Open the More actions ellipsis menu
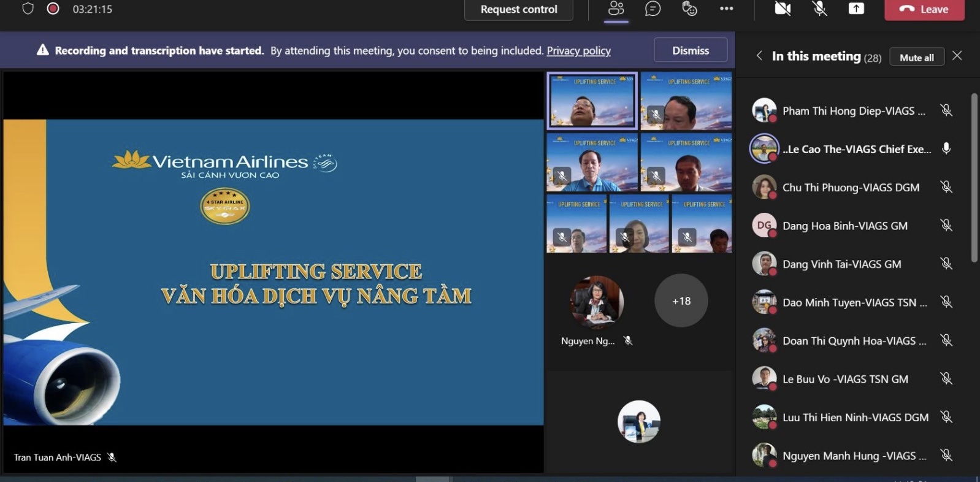The image size is (980, 482). click(727, 9)
